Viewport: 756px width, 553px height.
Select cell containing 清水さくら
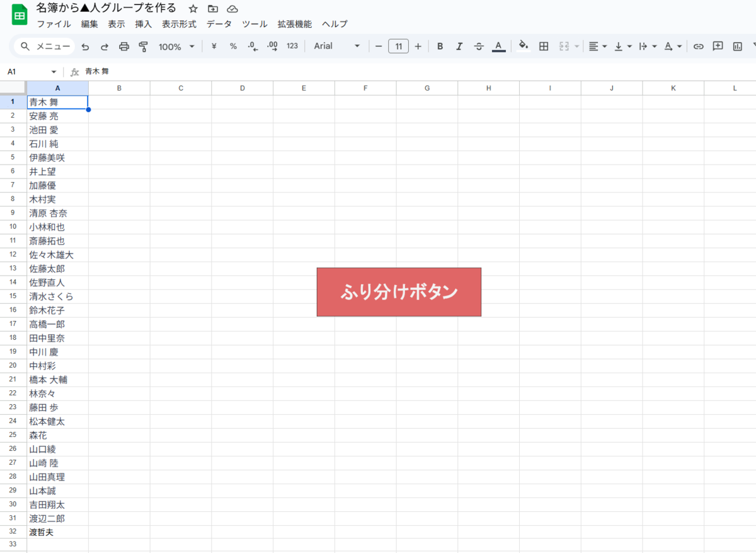57,296
